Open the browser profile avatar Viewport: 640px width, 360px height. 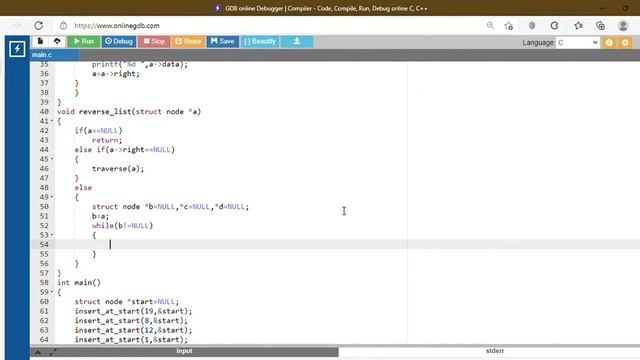tap(623, 26)
